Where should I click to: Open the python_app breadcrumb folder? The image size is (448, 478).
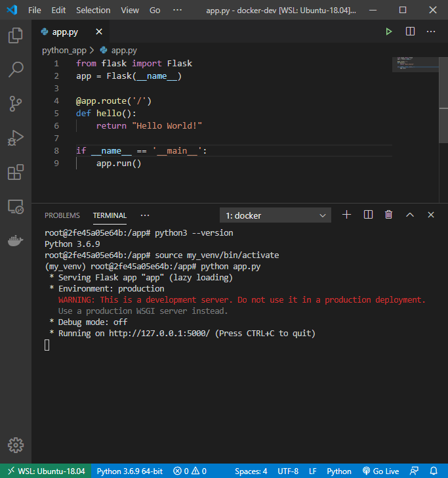[64, 51]
